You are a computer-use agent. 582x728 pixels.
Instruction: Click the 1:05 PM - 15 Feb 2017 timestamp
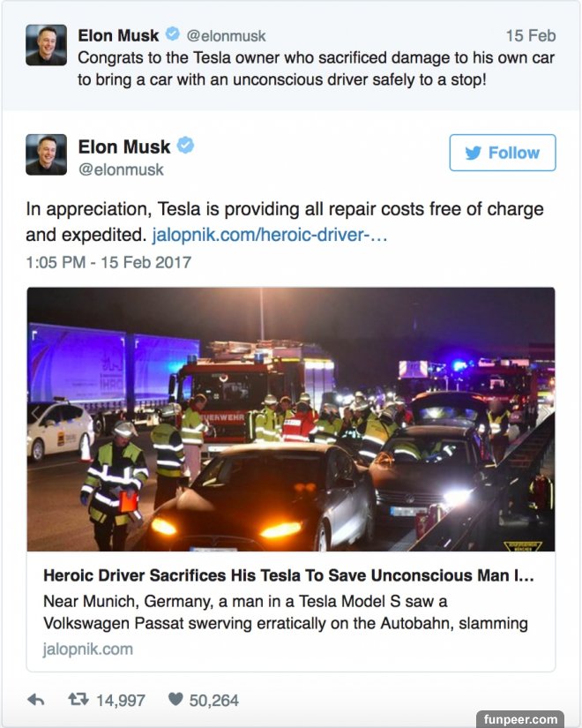tap(108, 262)
